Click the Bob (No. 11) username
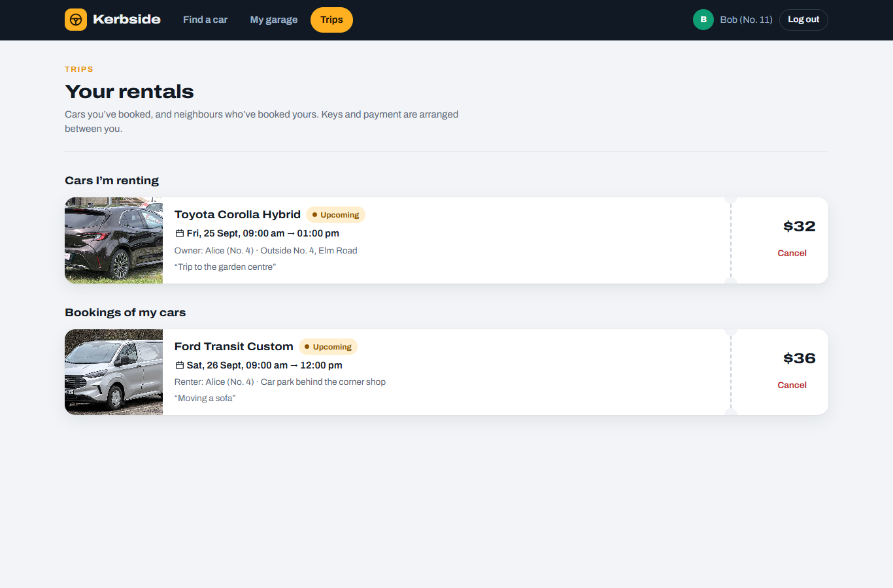 click(x=746, y=20)
